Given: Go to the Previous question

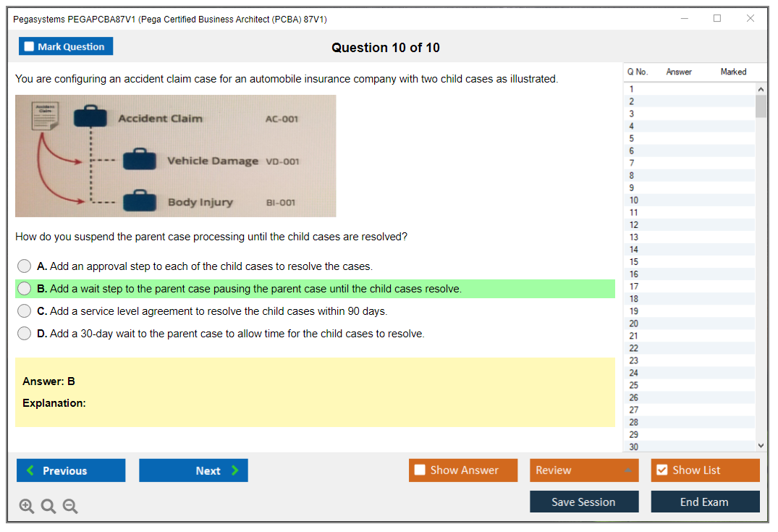Looking at the screenshot, I should [x=71, y=470].
